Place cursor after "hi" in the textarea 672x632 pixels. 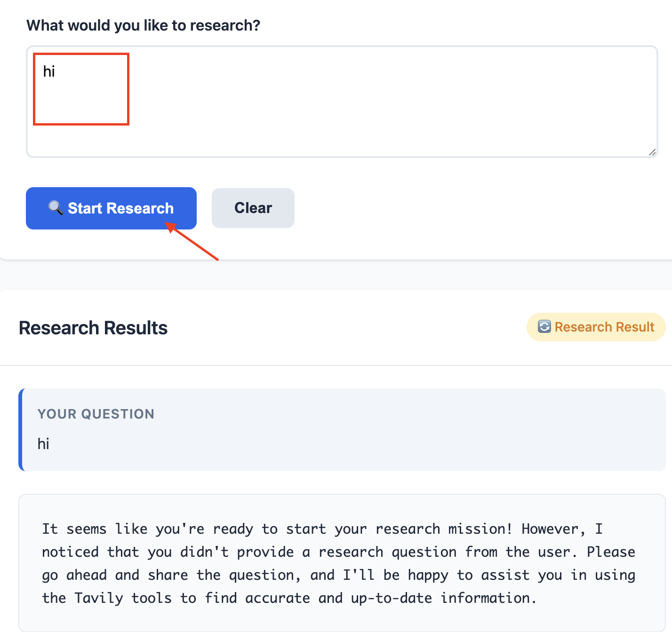pos(56,71)
